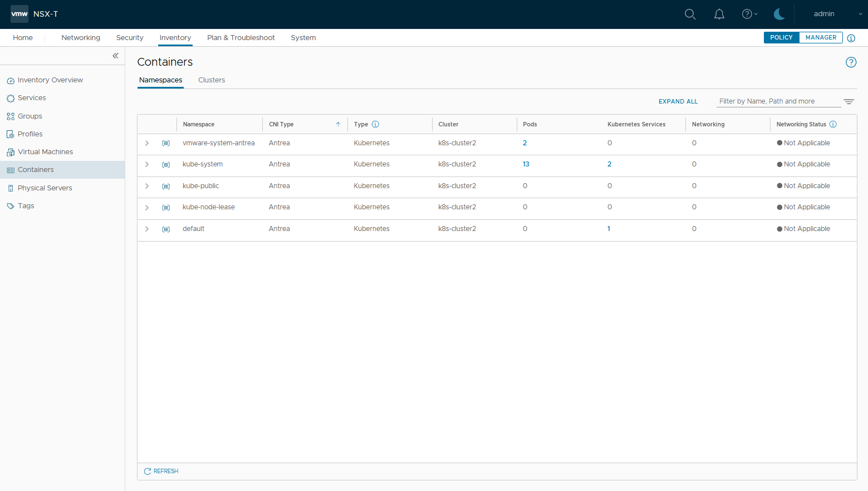The height and width of the screenshot is (491, 868).
Task: Switch to the Clusters tab
Action: tap(212, 80)
